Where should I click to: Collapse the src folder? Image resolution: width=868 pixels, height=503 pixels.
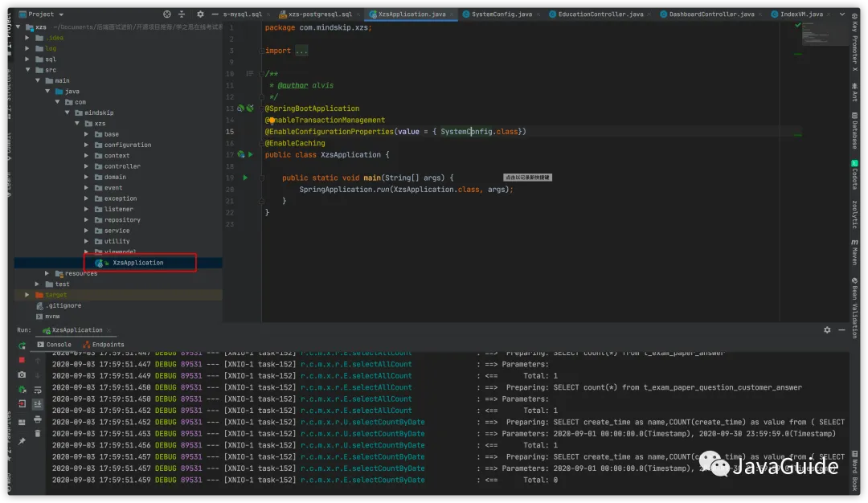(28, 70)
